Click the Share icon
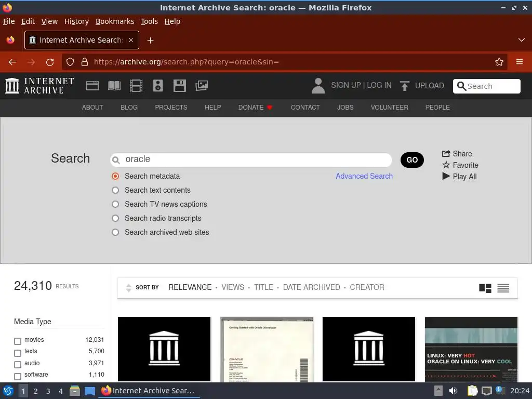532x399 pixels. (446, 154)
